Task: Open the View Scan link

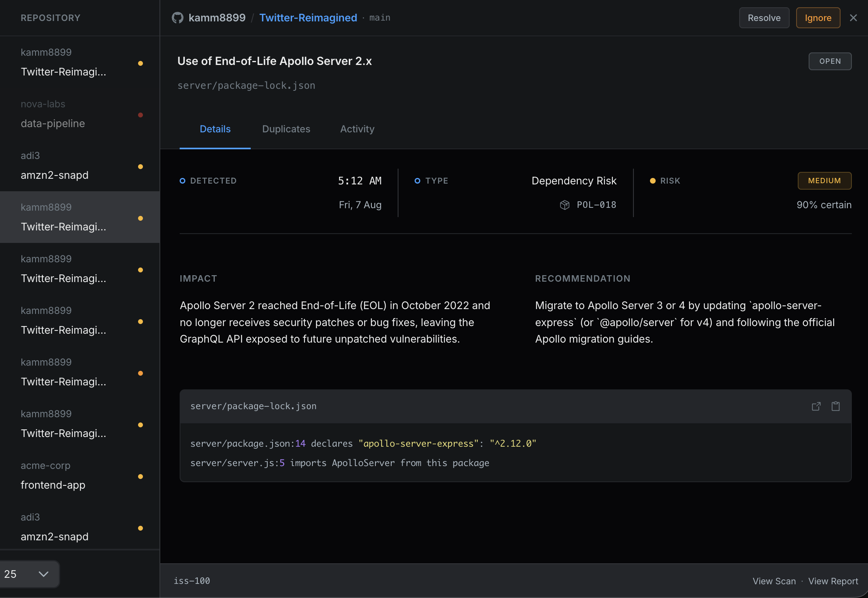Action: (x=774, y=581)
